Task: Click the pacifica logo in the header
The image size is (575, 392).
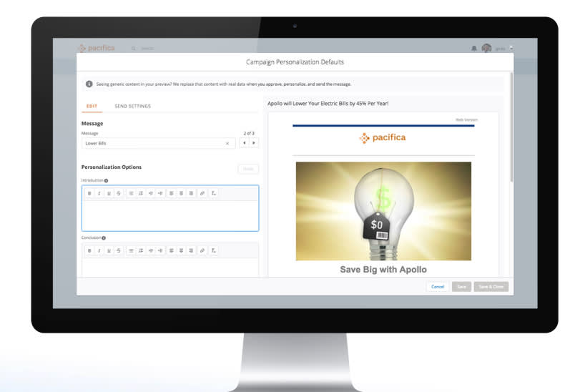Action: (x=96, y=48)
